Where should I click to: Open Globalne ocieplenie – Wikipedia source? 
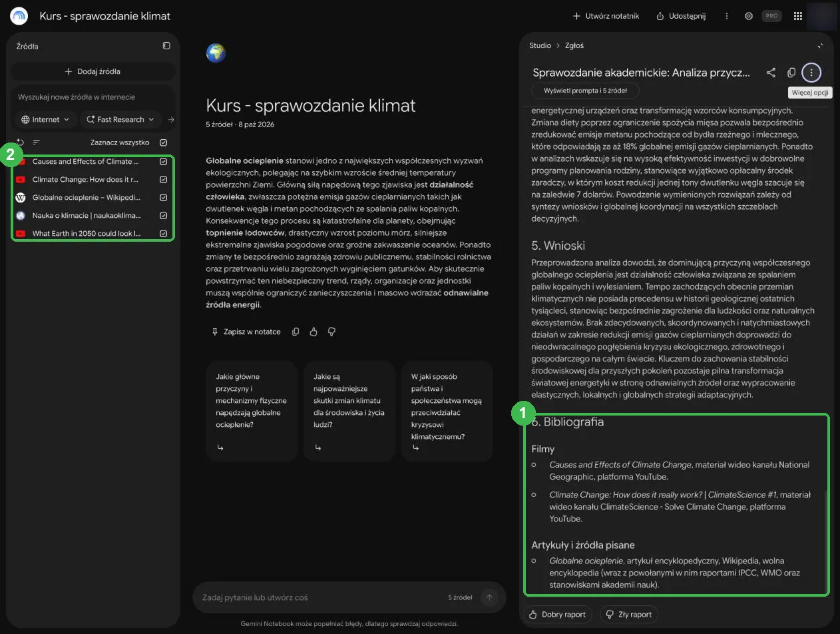point(87,198)
